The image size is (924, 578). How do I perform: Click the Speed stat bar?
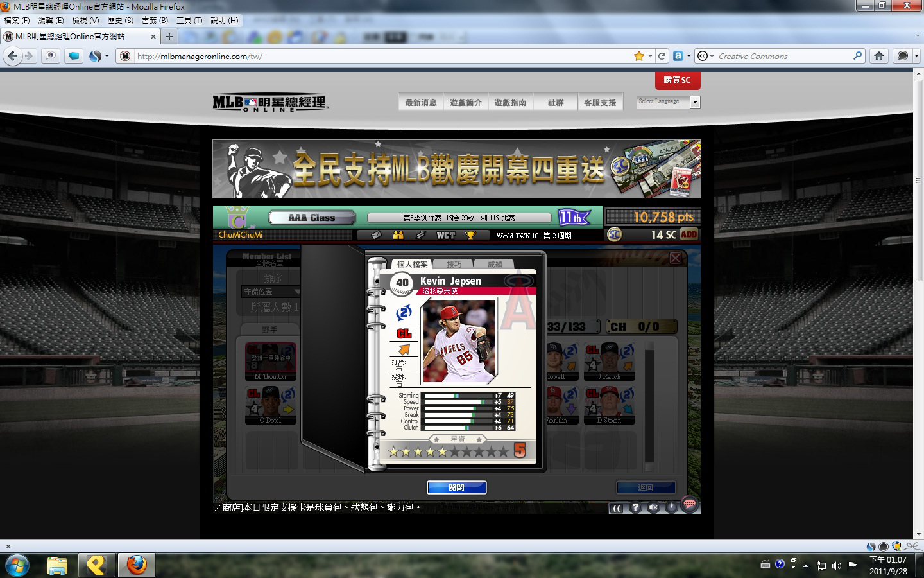(458, 402)
